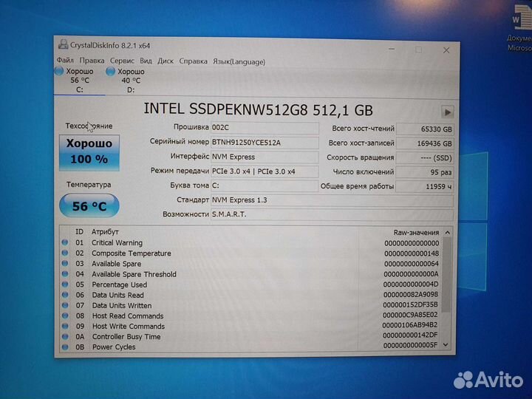The height and width of the screenshot is (399, 532).
Task: Select the Available Spare Threshold row
Action: (251, 274)
